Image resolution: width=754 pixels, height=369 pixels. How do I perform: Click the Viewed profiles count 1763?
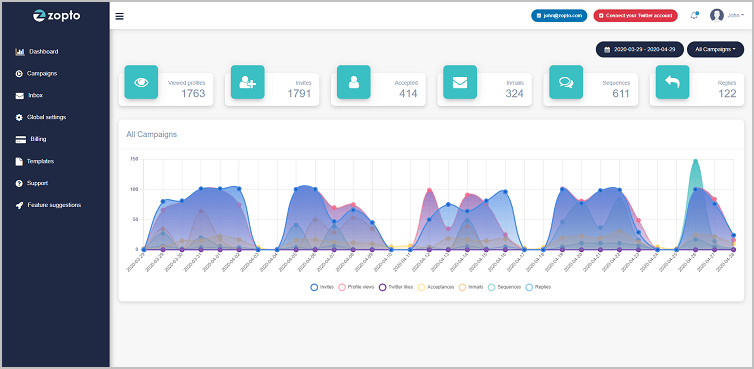193,93
